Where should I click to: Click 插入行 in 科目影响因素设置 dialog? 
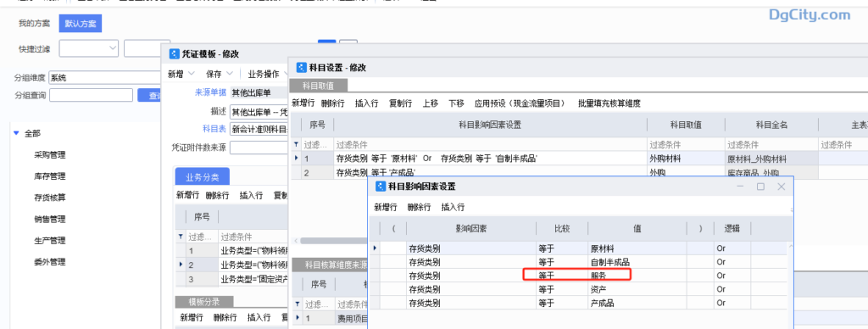tap(453, 207)
